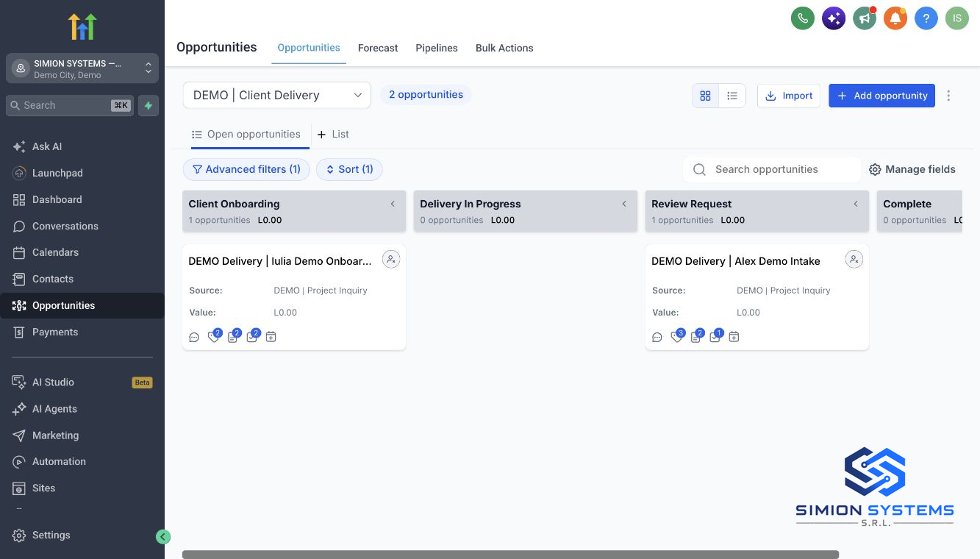The image size is (980, 559).
Task: Click the Import button
Action: click(789, 96)
